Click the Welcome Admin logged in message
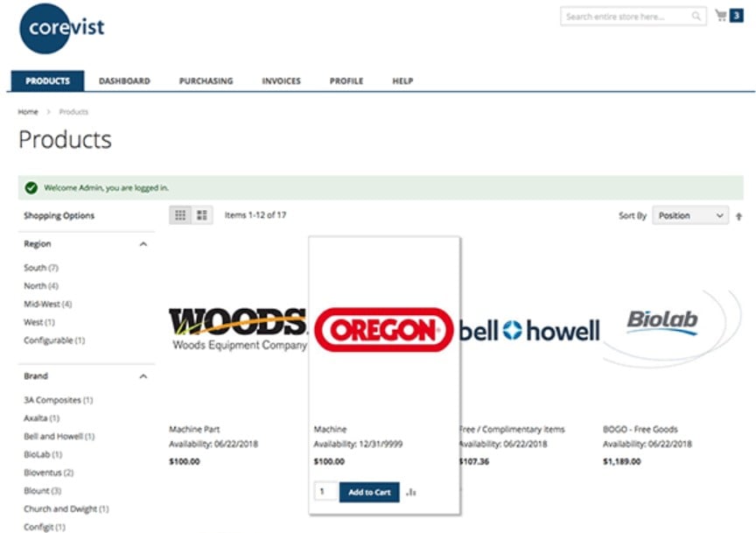Screen dimensions: 756x533 click(x=106, y=187)
